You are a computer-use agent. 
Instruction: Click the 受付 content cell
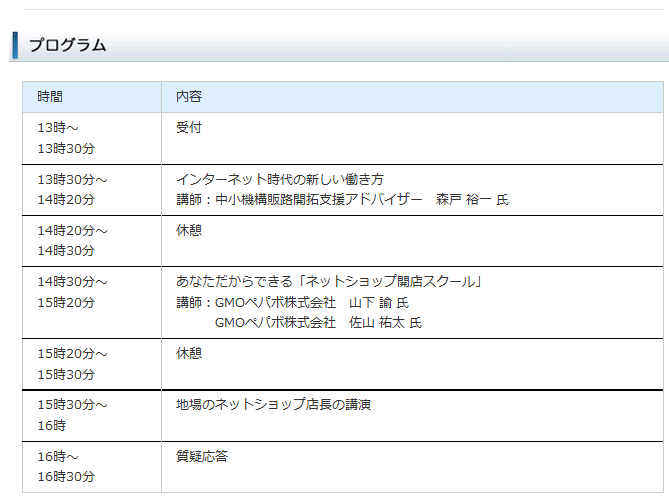(x=412, y=138)
